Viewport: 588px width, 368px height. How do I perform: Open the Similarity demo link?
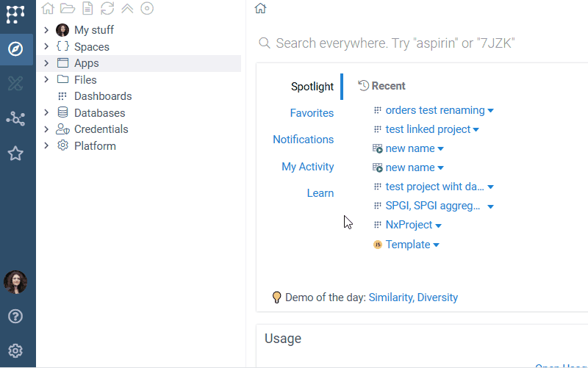(x=390, y=297)
